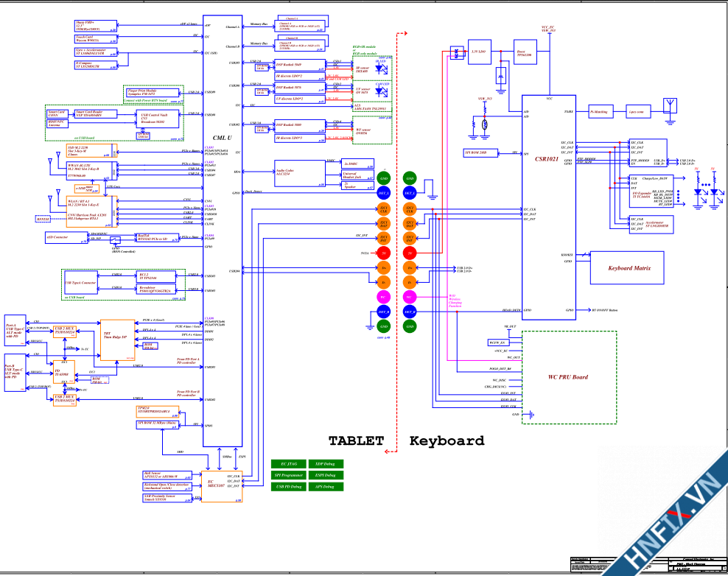
Task: Click the red 5V pin circle on tablet side
Action: pyautogui.click(x=384, y=253)
